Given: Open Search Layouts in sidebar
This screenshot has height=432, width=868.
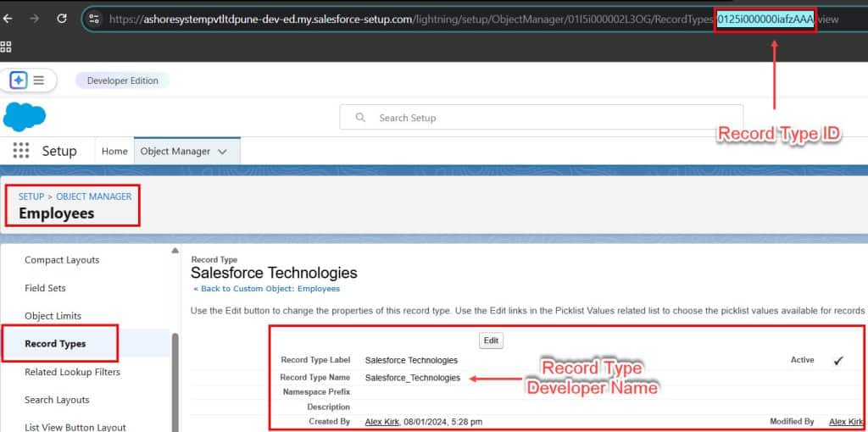Looking at the screenshot, I should point(57,399).
